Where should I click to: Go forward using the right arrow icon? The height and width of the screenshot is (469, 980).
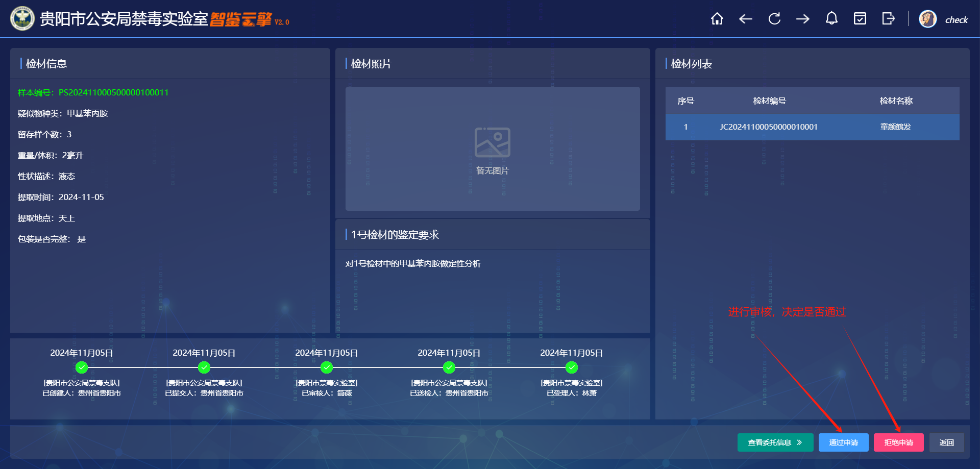803,19
